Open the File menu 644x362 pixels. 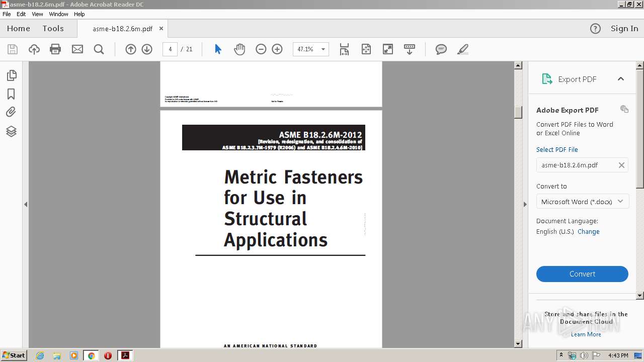pyautogui.click(x=7, y=14)
